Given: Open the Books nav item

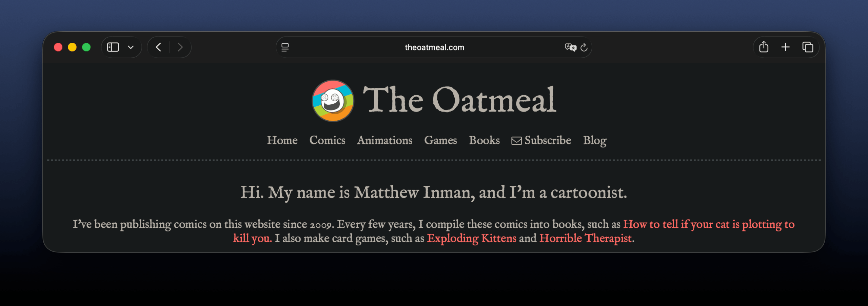Looking at the screenshot, I should 484,140.
